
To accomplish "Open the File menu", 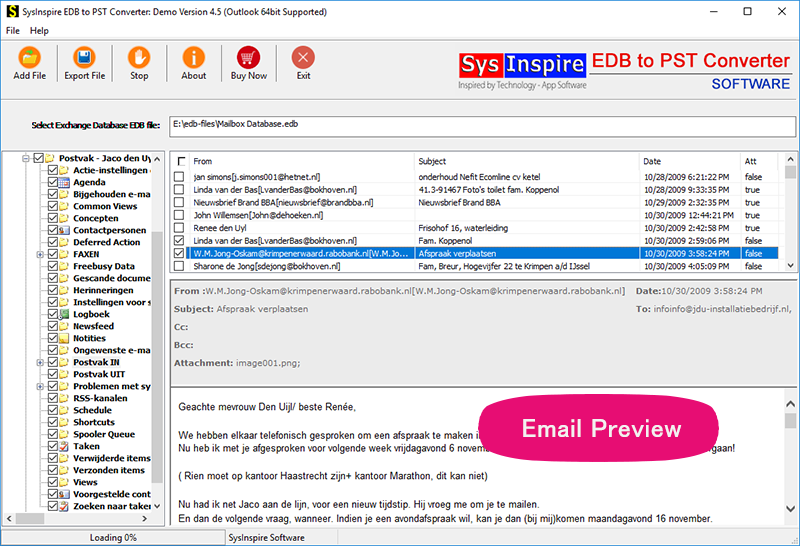I will tap(13, 31).
